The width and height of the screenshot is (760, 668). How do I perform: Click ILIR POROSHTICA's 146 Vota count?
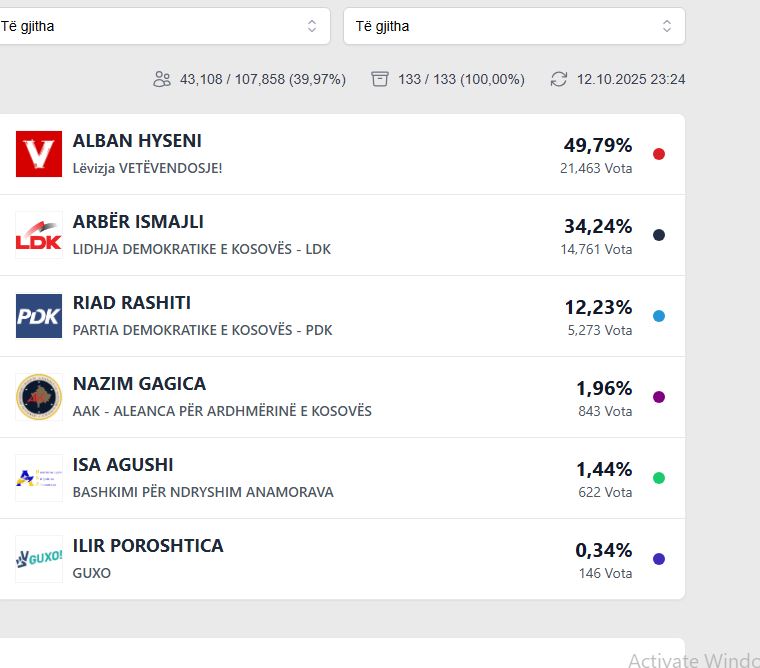[x=605, y=573]
